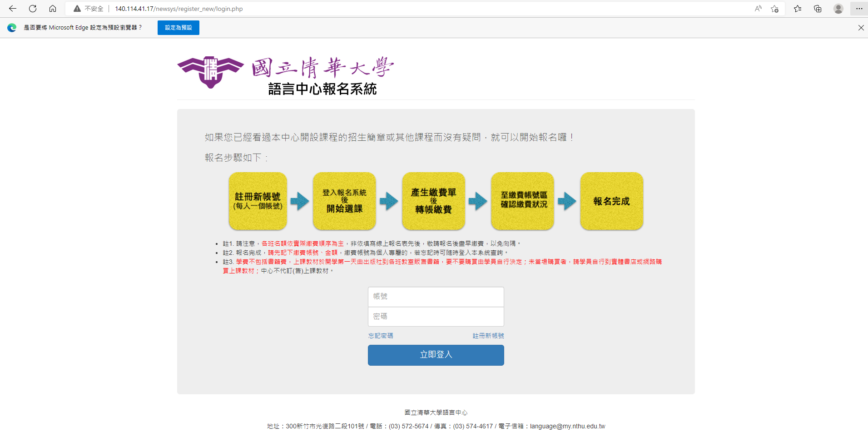Click the 至繳費帳號區確認繳費狀況 step box
The image size is (868, 442).
point(522,201)
